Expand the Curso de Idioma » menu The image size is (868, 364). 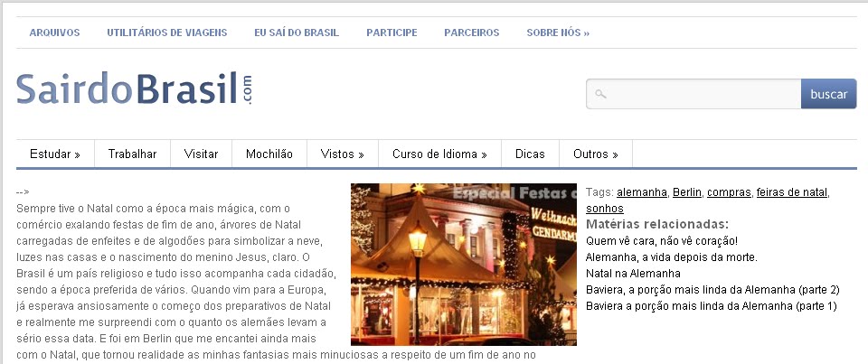tap(439, 154)
